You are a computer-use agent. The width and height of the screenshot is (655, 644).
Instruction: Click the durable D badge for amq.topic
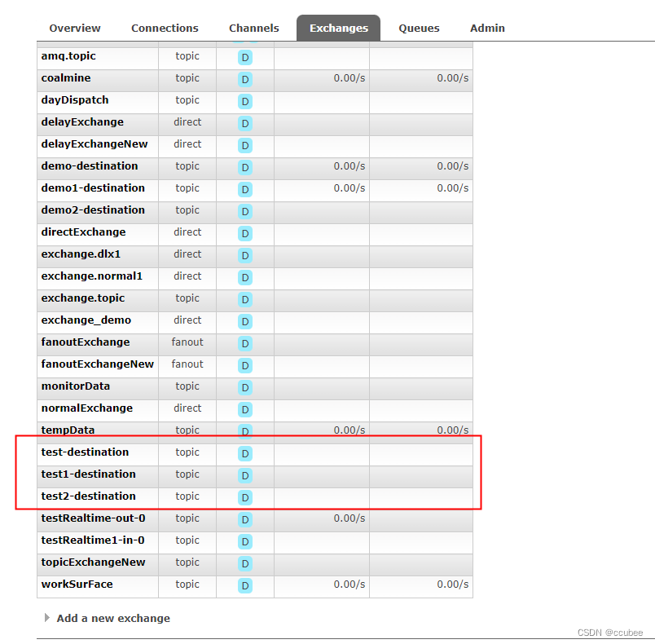[x=245, y=58]
